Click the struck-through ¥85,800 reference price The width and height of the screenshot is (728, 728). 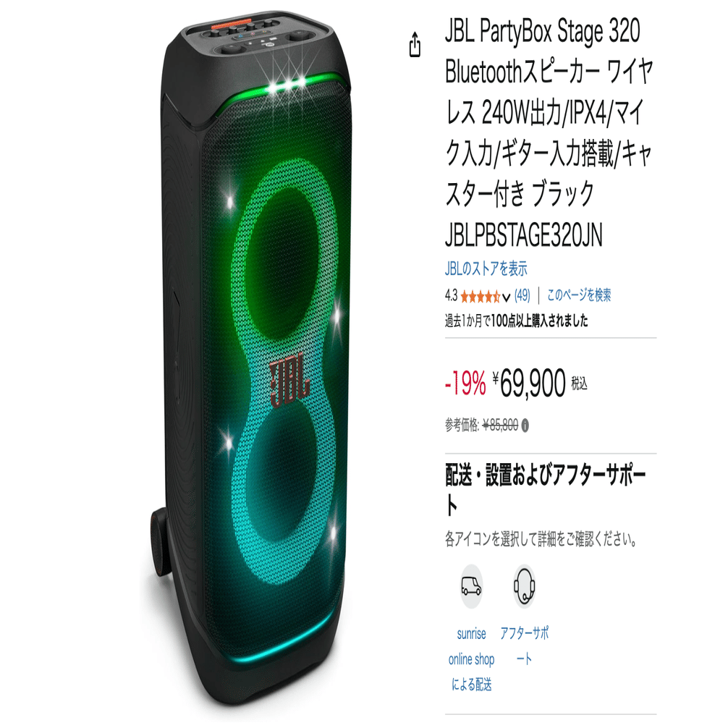pyautogui.click(x=501, y=425)
